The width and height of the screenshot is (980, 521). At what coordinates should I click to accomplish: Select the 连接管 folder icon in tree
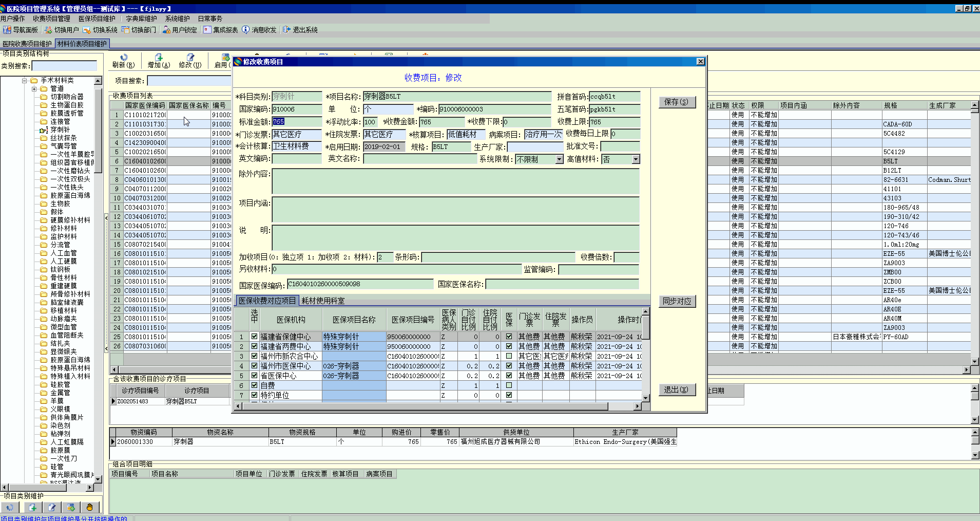(44, 121)
